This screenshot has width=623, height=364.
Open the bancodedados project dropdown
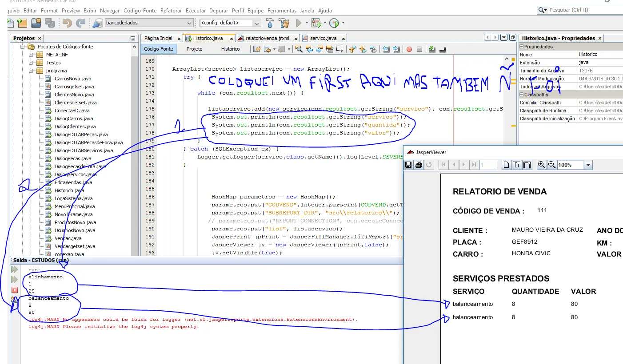pos(190,23)
